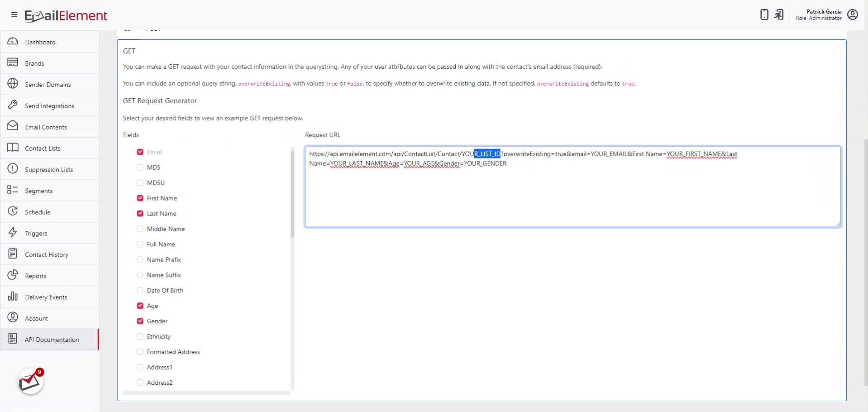Click the Schedule clock icon

coord(13,211)
